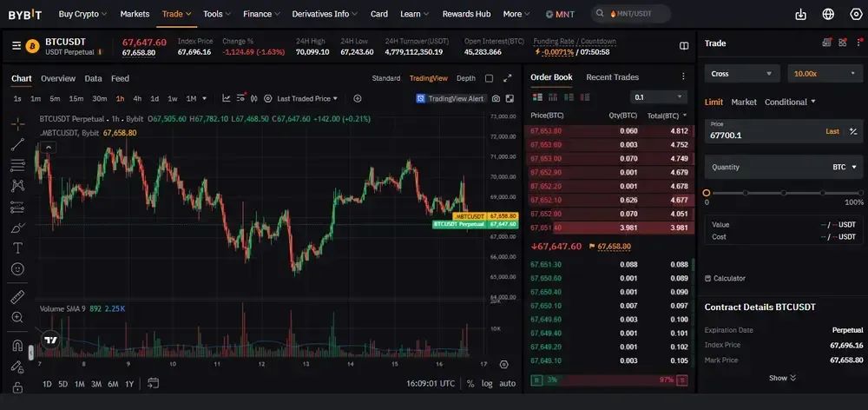Switch to the Recent Trades tab

tap(612, 77)
